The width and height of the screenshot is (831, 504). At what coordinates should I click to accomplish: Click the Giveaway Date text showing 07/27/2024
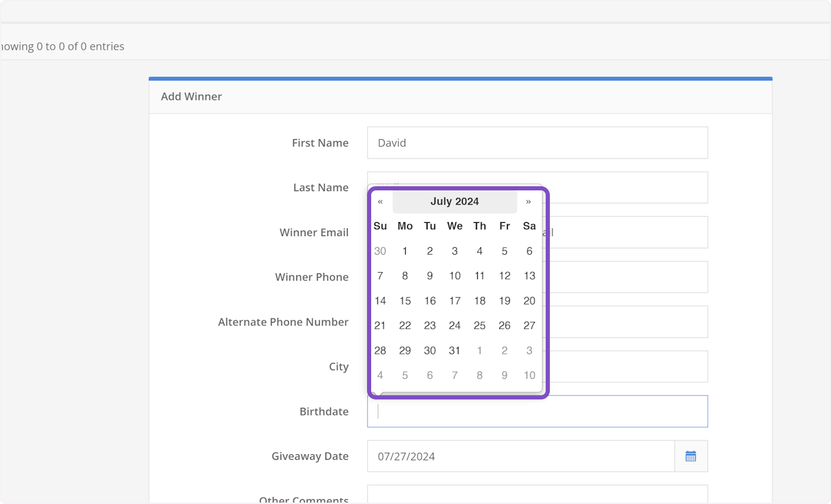[485, 456]
